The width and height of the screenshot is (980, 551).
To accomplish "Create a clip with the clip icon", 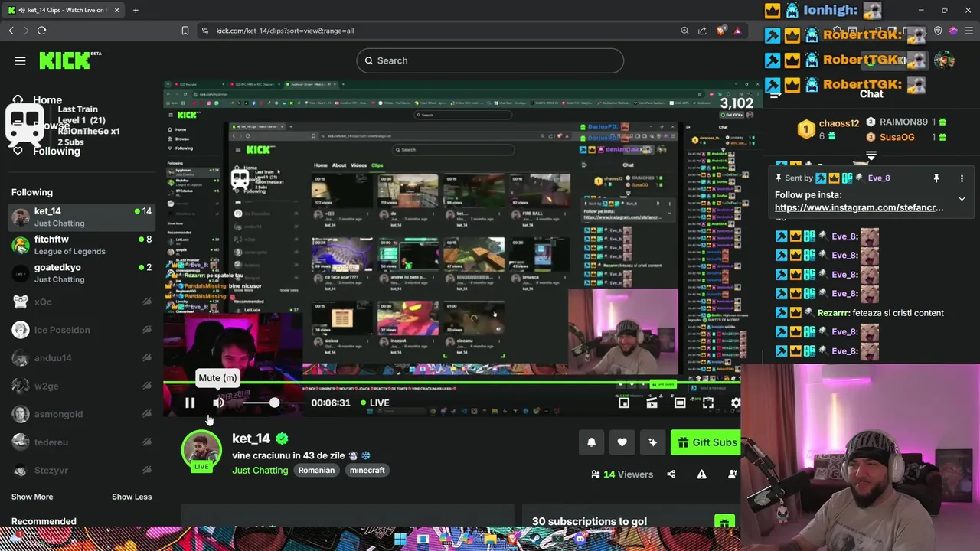I will [x=652, y=403].
